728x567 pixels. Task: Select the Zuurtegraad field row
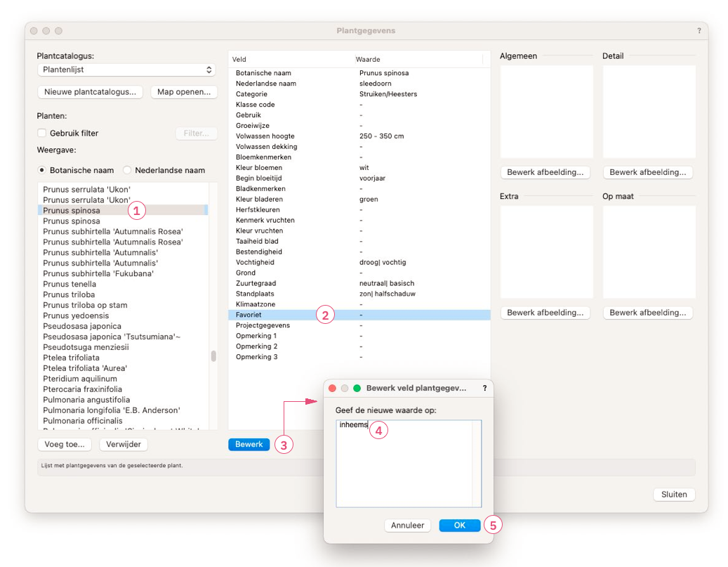coord(359,283)
